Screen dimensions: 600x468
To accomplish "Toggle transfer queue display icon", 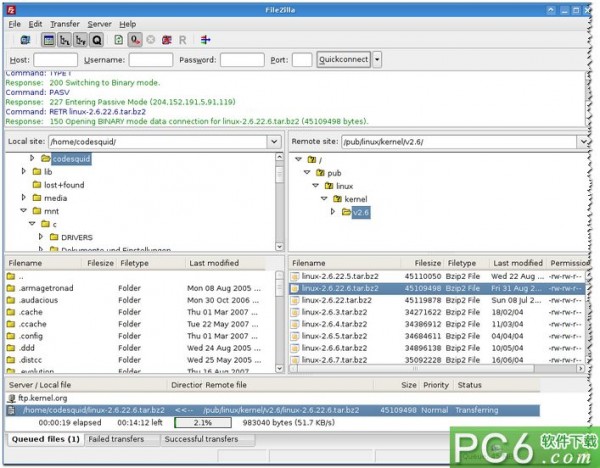I will coord(96,40).
